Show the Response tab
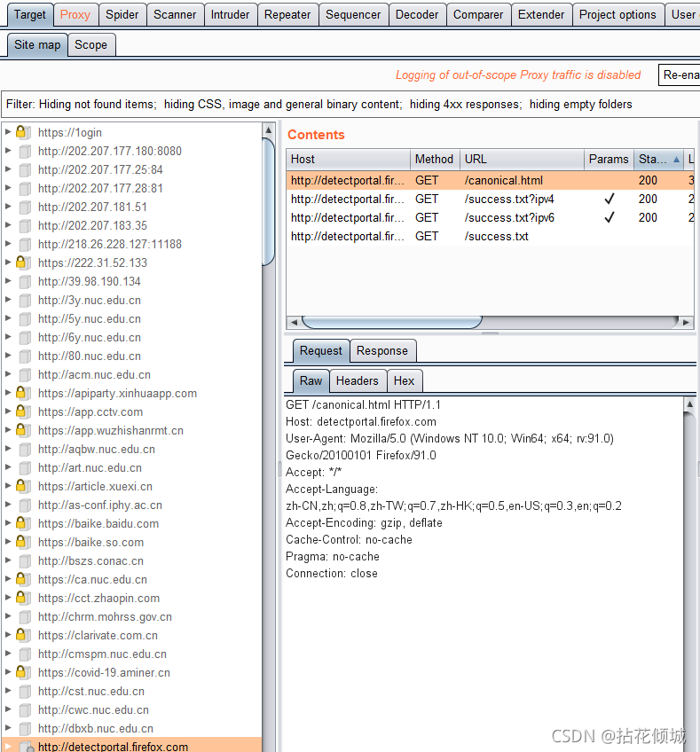This screenshot has width=700, height=752. tap(382, 351)
